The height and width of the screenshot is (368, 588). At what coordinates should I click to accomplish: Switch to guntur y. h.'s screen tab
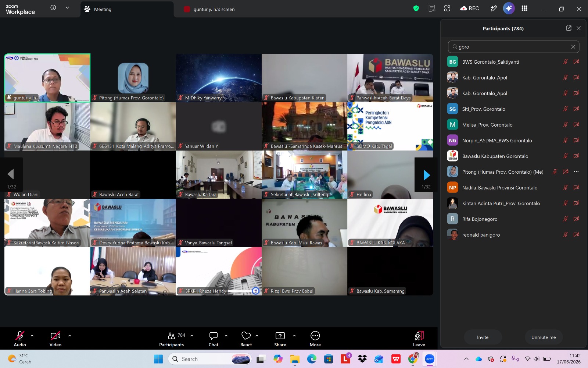[x=209, y=9]
